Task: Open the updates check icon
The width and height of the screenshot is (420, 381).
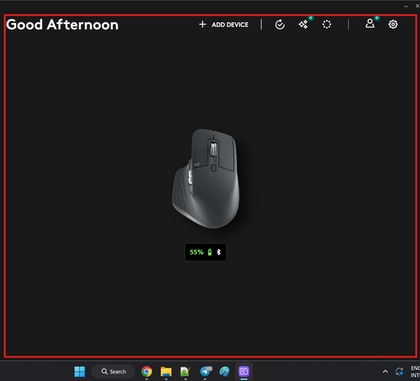Action: point(280,24)
